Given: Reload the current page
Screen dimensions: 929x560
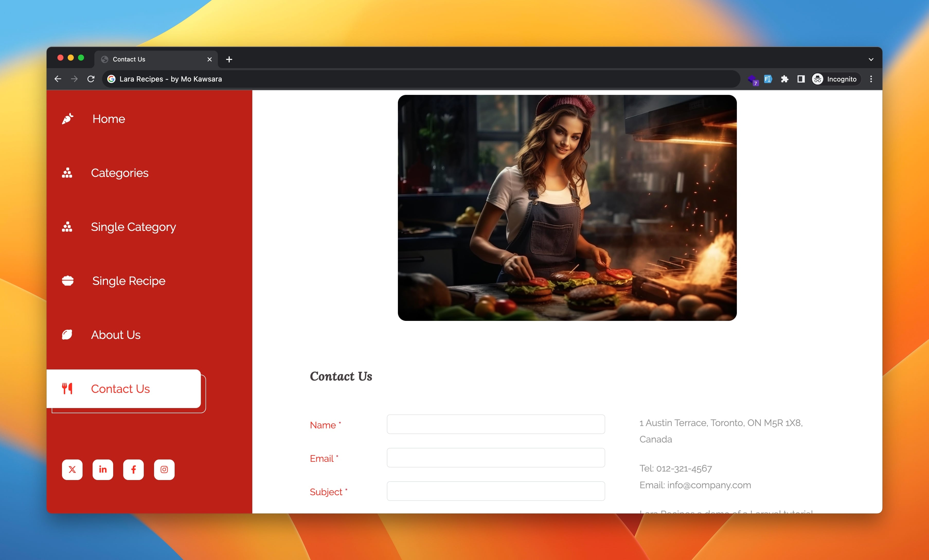Looking at the screenshot, I should click(91, 79).
